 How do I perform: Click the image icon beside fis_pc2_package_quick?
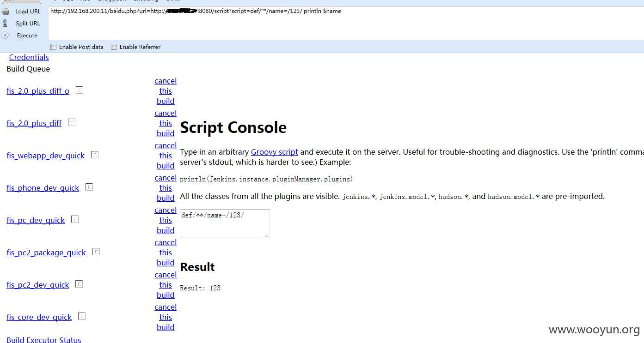click(x=96, y=252)
